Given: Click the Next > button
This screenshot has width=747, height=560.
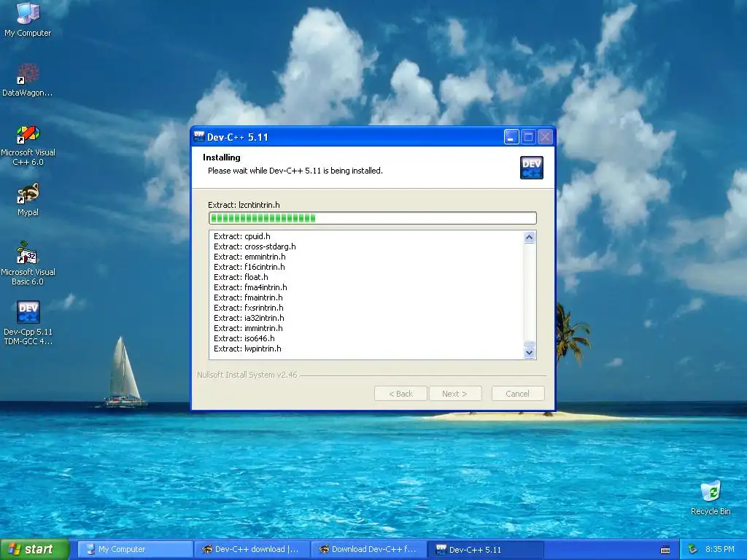Looking at the screenshot, I should pos(455,394).
